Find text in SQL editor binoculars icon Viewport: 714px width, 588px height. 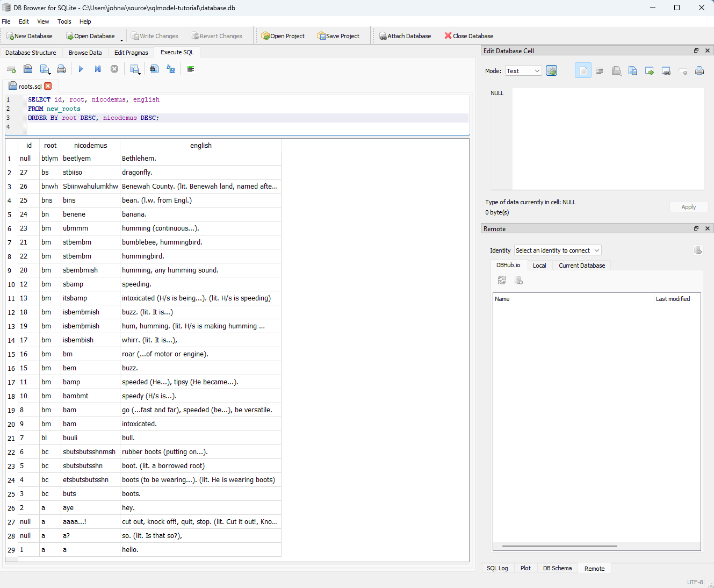point(154,69)
